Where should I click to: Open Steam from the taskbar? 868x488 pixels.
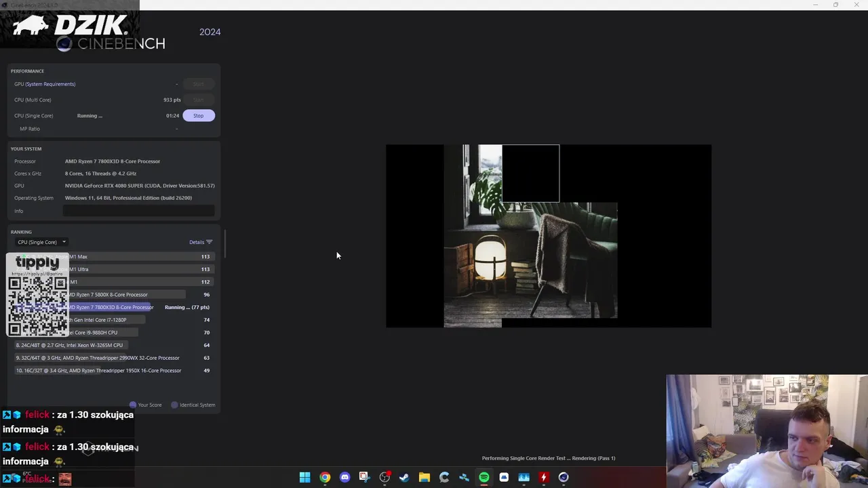click(x=404, y=477)
